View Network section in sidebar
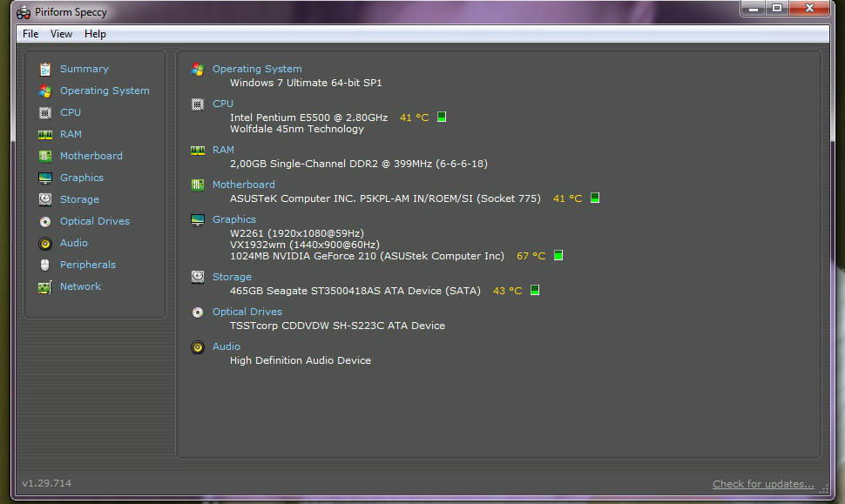 pyautogui.click(x=80, y=286)
